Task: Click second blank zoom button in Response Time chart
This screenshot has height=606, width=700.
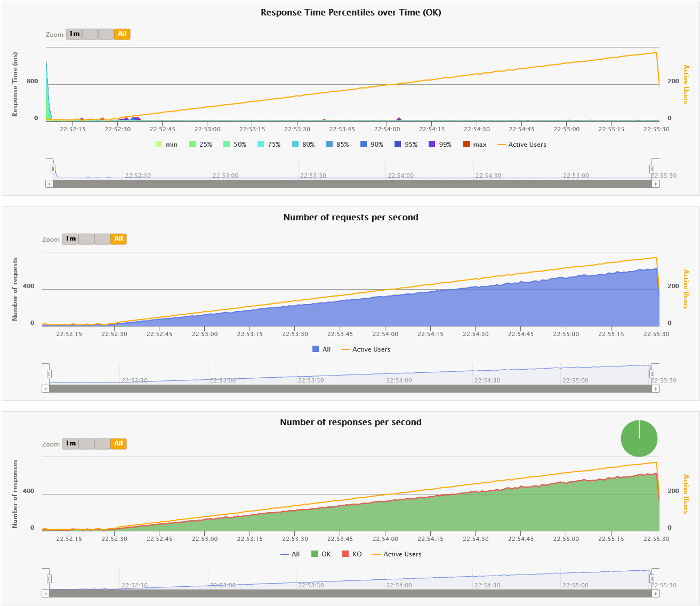Action: (90, 34)
